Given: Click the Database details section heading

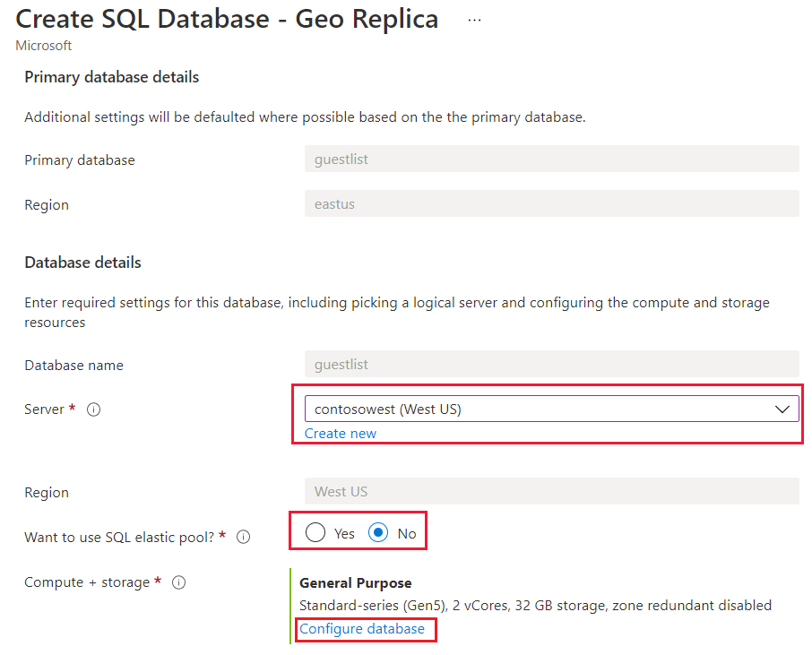Looking at the screenshot, I should (x=82, y=263).
